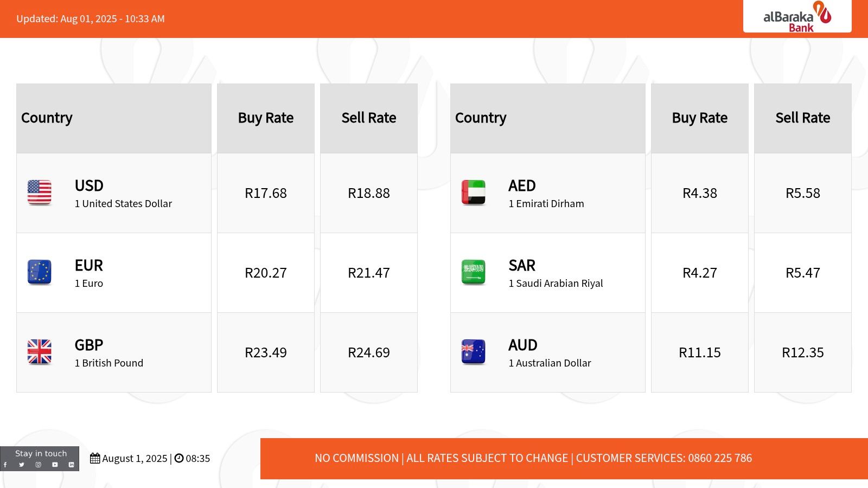Collapse the EUR Euro currency row
Viewport: 868px width, 488px height.
114,272
